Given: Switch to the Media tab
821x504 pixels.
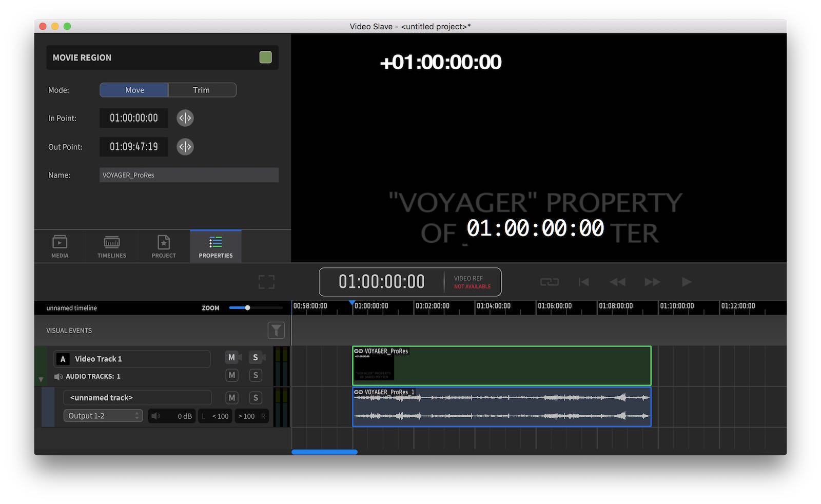Looking at the screenshot, I should 60,246.
